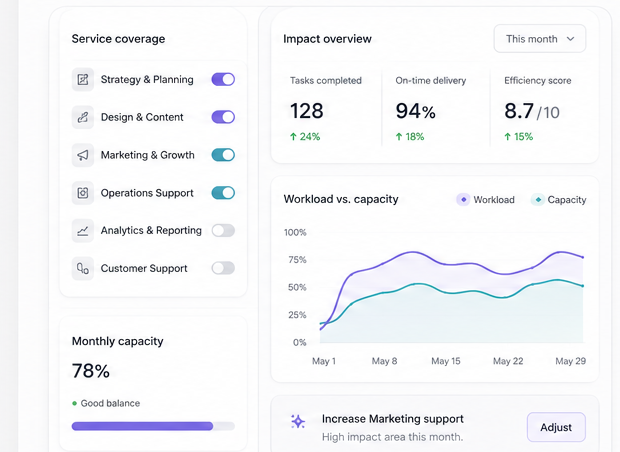The width and height of the screenshot is (620, 452).
Task: Click the Operations Support icon
Action: tap(83, 193)
